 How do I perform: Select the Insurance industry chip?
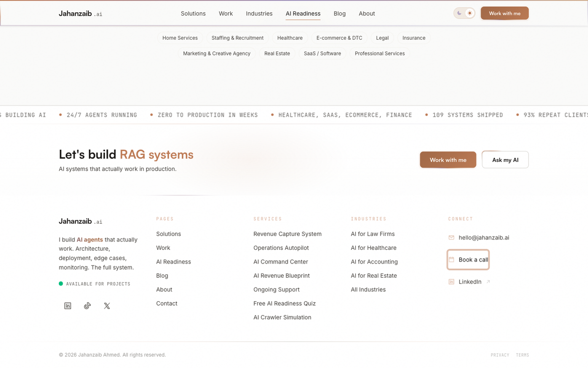click(x=414, y=38)
